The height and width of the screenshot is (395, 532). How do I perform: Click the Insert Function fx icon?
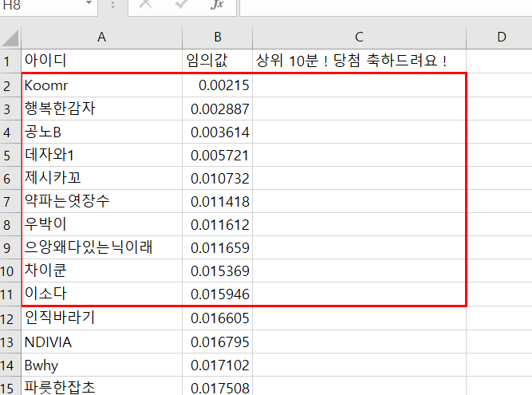pos(217,5)
